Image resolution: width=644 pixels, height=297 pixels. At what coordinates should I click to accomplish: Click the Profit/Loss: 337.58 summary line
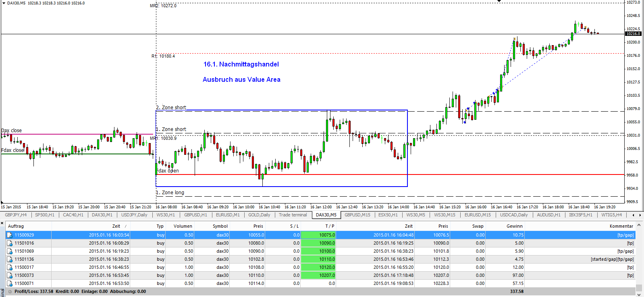(x=80, y=291)
